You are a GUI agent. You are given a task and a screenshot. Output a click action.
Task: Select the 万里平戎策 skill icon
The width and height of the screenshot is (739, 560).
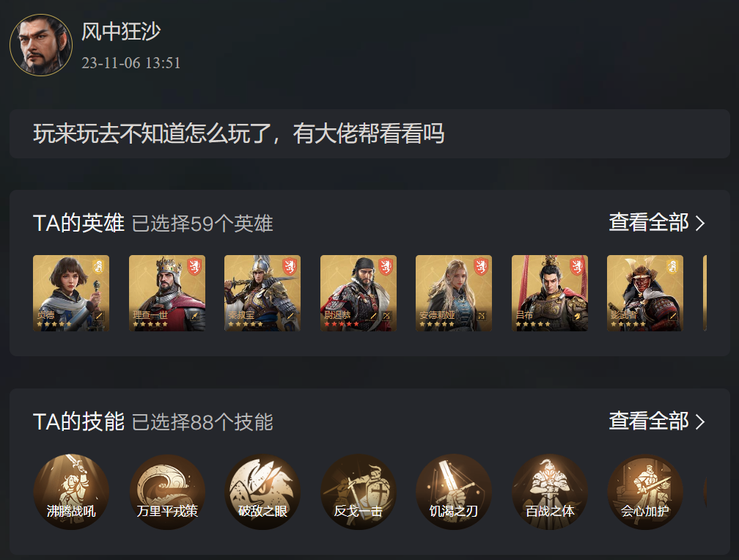pos(167,492)
